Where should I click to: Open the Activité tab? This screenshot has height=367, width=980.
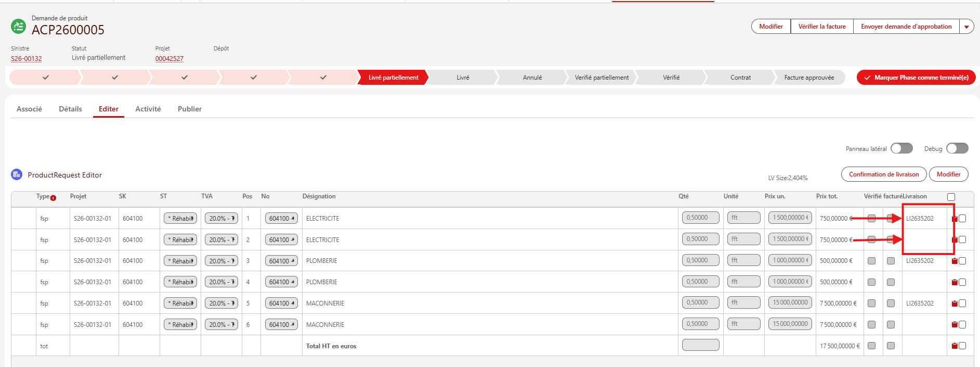click(x=148, y=109)
